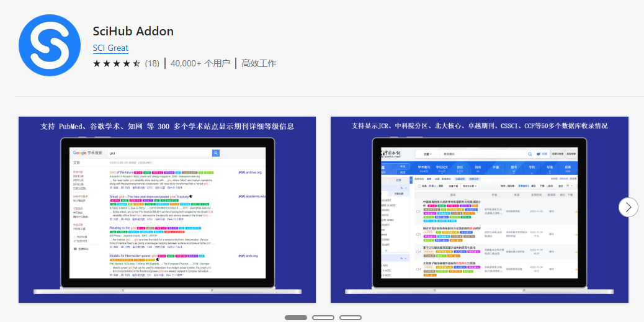Click the CNKI search magnifier in screenshot

(x=530, y=154)
